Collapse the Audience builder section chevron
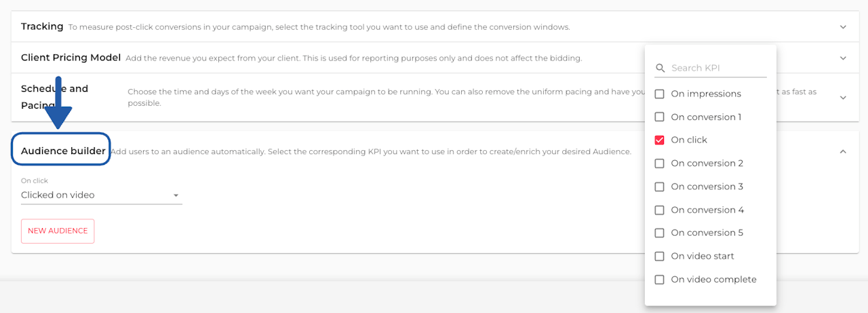The width and height of the screenshot is (868, 313). click(x=843, y=151)
